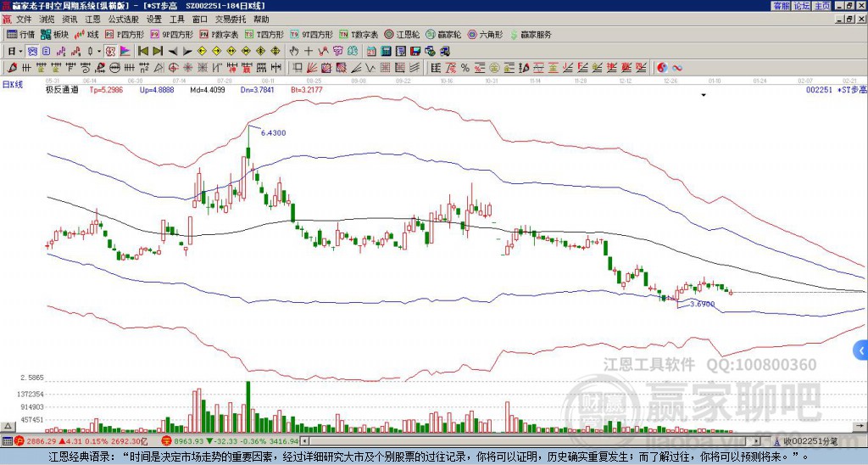The height and width of the screenshot is (465, 868).
Task: Open the 浏览 menu
Action: click(47, 20)
